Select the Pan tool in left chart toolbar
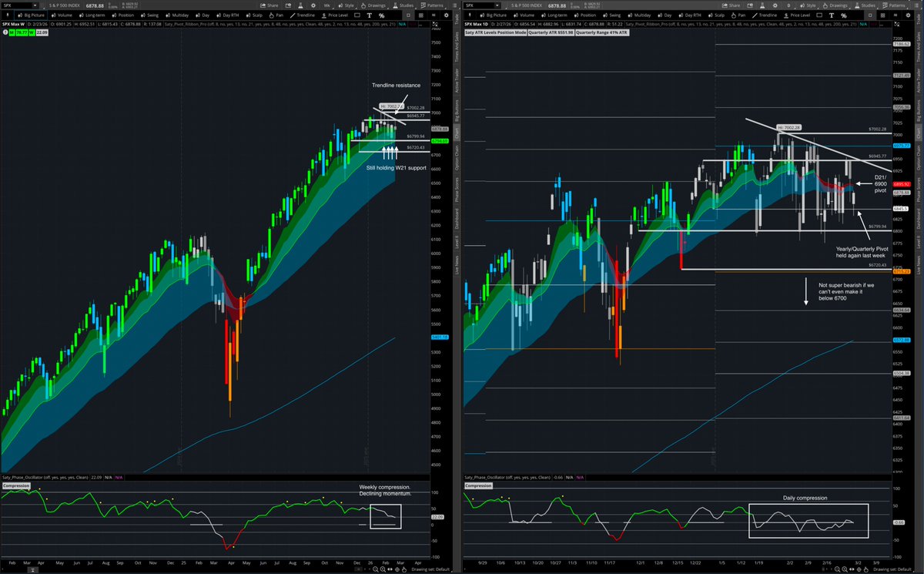924x574 pixels. pos(277,15)
